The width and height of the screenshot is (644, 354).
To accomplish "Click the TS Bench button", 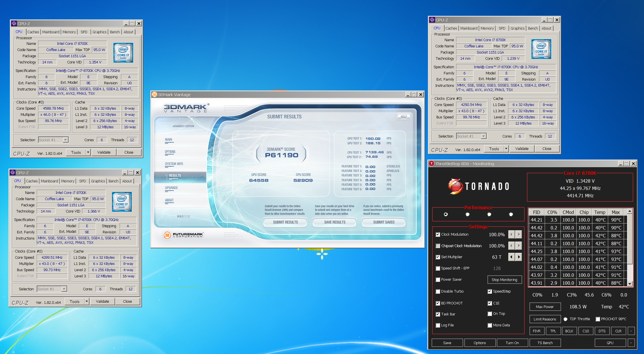I will 545,343.
